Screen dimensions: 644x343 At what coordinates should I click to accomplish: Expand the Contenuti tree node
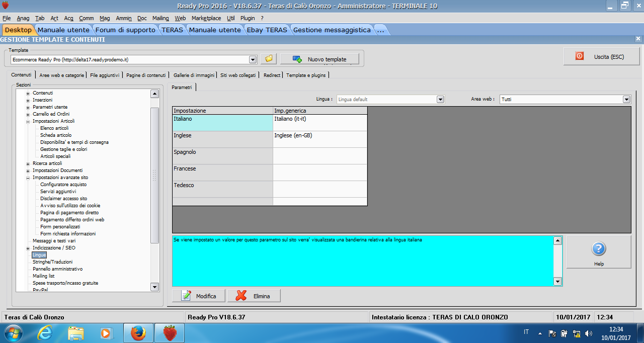pos(28,93)
